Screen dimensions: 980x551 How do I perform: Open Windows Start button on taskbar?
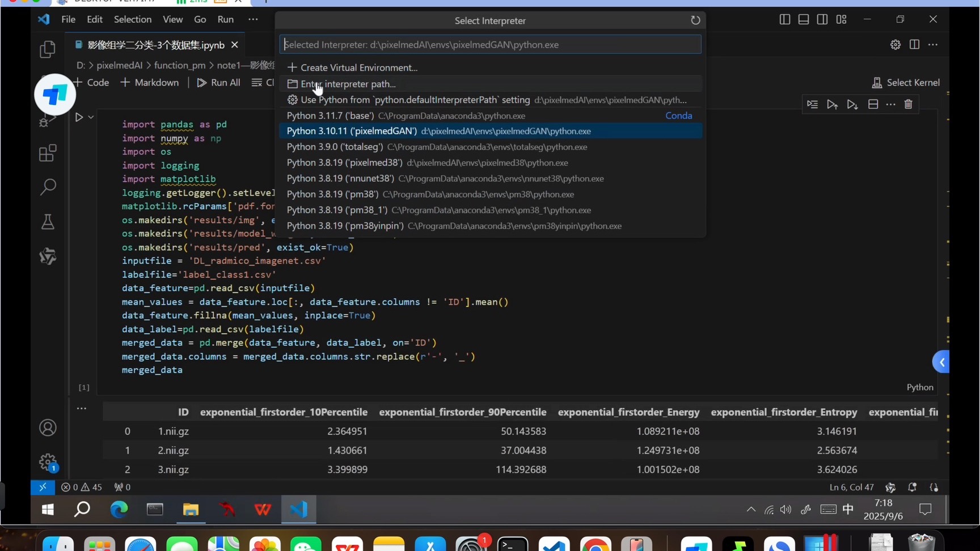point(48,510)
